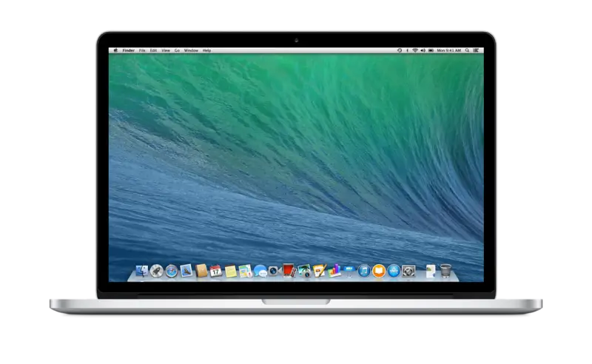Viewport: 592px width, 364px height.
Task: Launch iBooks orange book icon
Action: point(379,271)
